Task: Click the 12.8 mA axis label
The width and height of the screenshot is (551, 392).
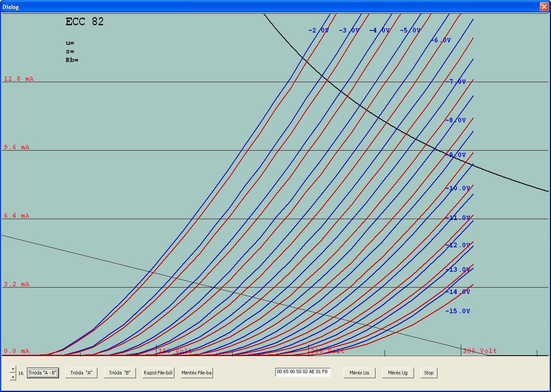Action: click(x=19, y=79)
